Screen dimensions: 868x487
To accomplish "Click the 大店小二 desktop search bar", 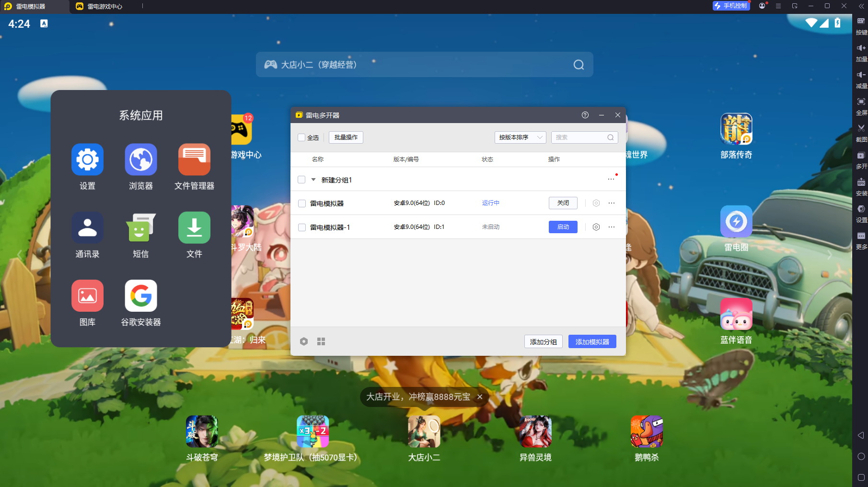I will (424, 65).
